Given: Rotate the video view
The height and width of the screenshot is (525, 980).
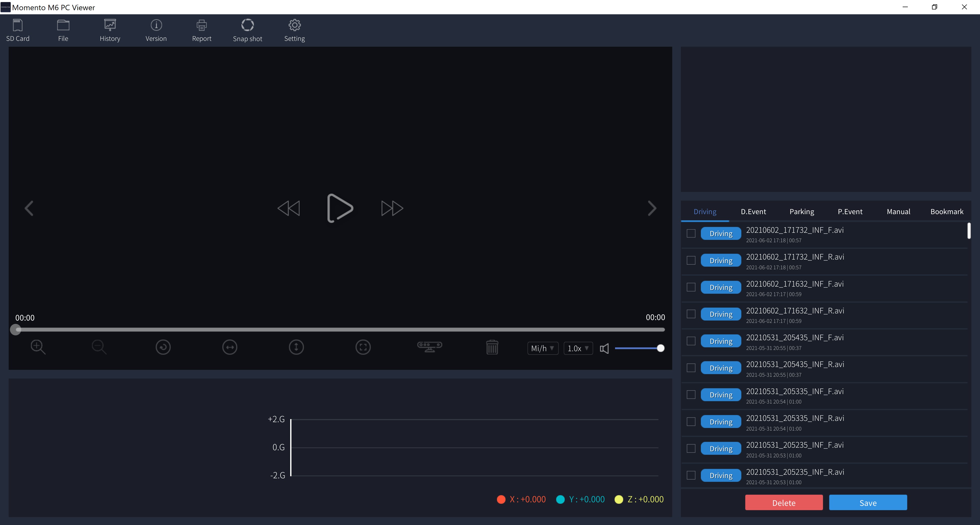Looking at the screenshot, I should click(x=163, y=347).
